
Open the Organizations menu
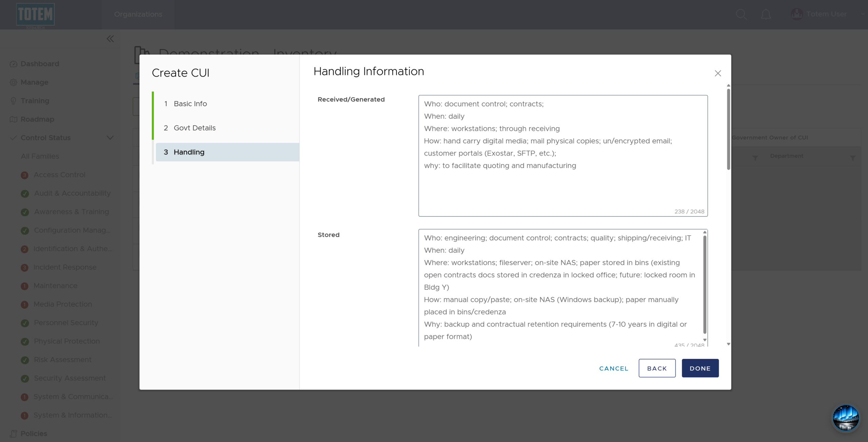[x=138, y=14]
